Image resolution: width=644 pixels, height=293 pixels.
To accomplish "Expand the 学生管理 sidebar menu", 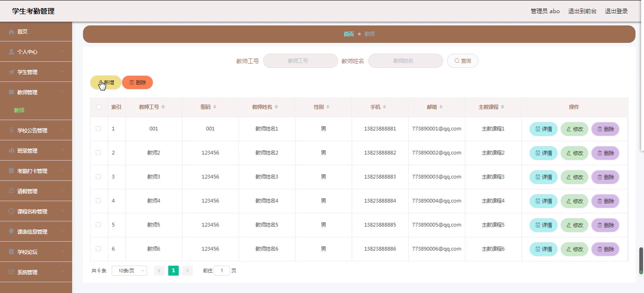I will point(63,72).
